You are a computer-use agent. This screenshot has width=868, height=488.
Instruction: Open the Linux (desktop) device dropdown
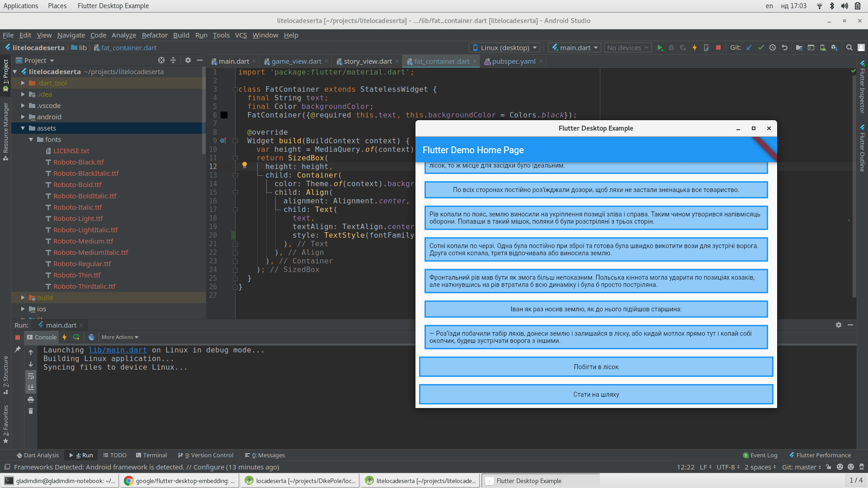tap(505, 47)
